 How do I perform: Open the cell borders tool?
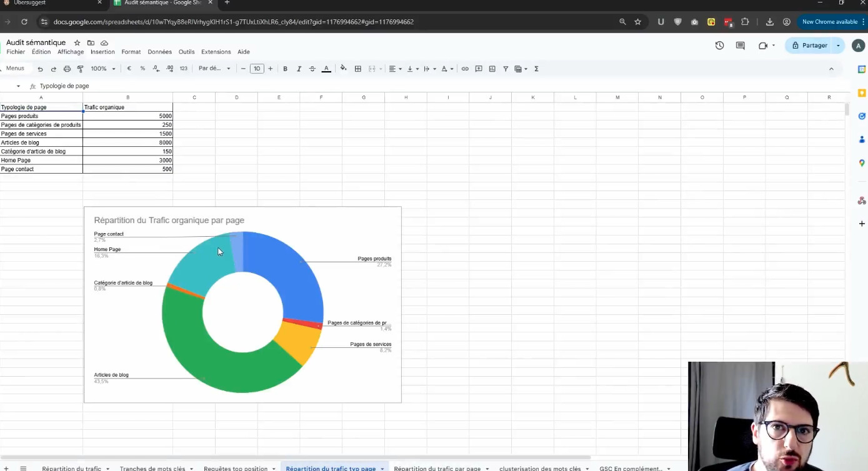[358, 69]
